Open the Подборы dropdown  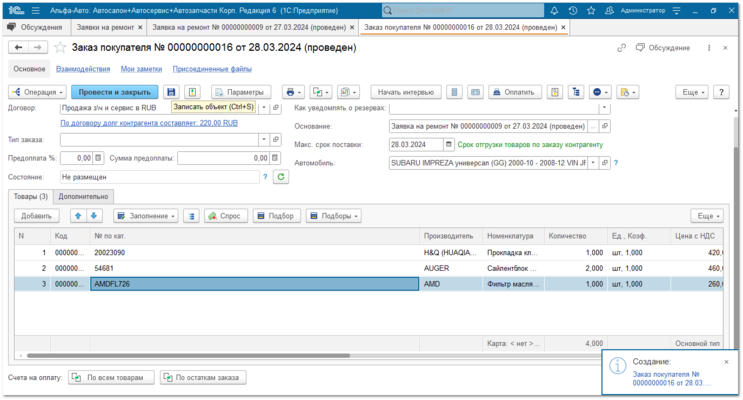334,216
